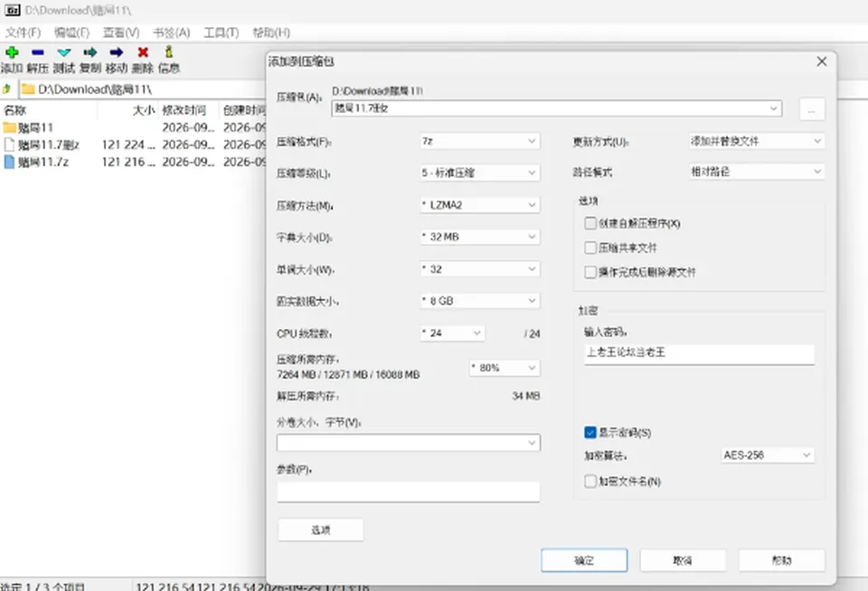Click into the 参数(P) text field

(x=409, y=492)
